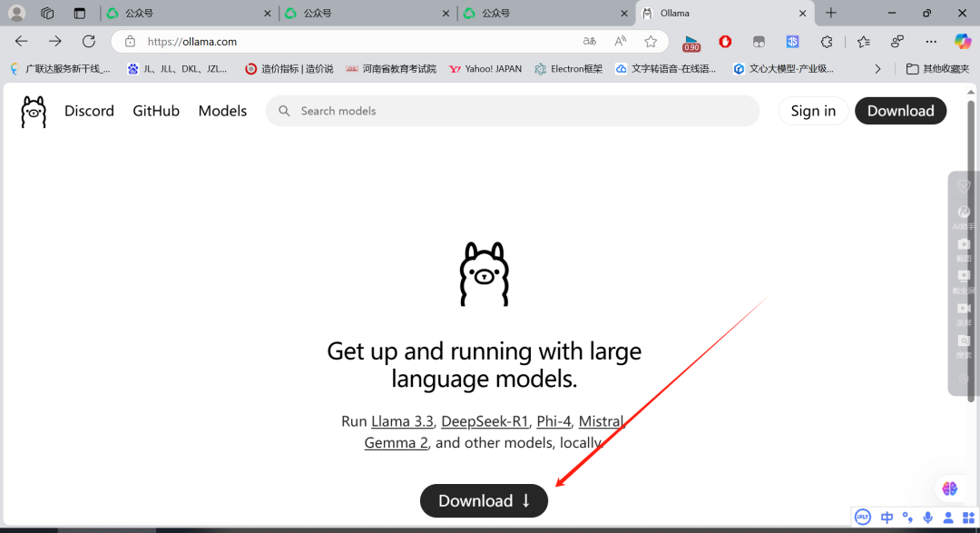Open the read aloud icon

coord(620,41)
